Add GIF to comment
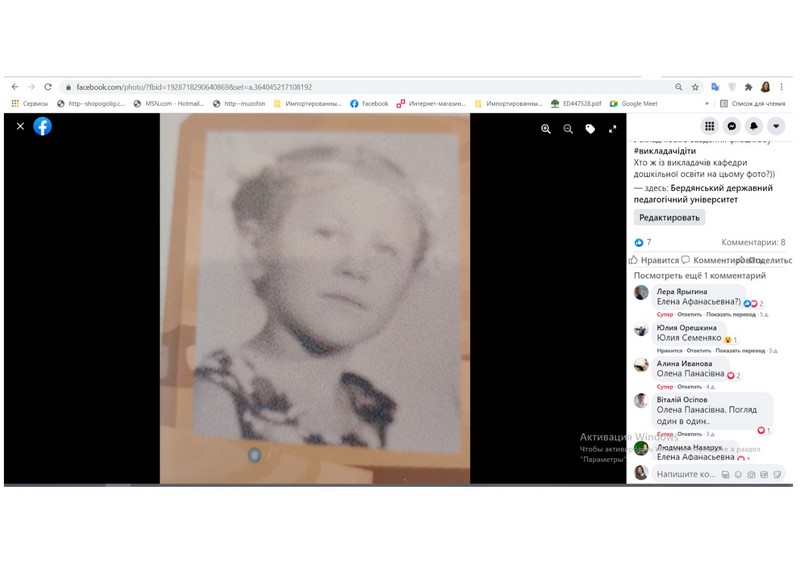The height and width of the screenshot is (566, 800). click(x=764, y=475)
